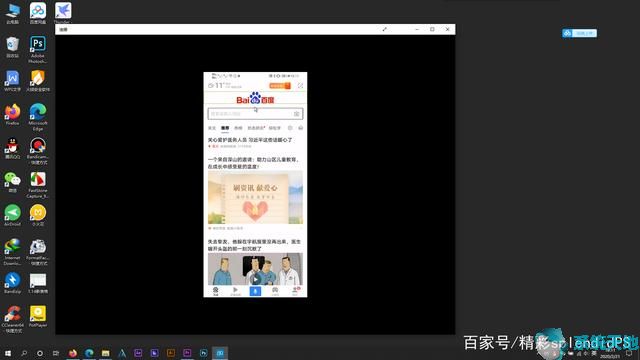Click the Baidu search input field
640x360 pixels.
(255, 113)
